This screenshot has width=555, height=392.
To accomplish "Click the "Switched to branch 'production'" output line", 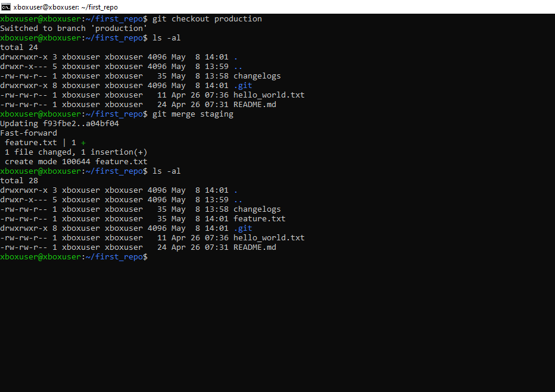I will 73,29.
